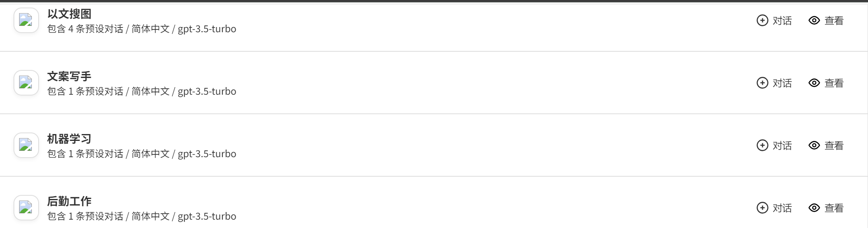Click the eye icon in the 以文搜图 row
Image resolution: width=868 pixels, height=228 pixels.
point(814,20)
